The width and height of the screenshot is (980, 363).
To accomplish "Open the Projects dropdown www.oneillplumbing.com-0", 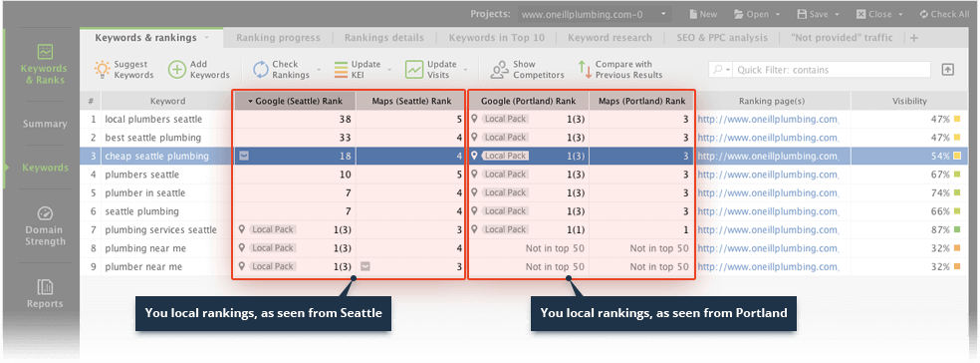I will tap(595, 14).
